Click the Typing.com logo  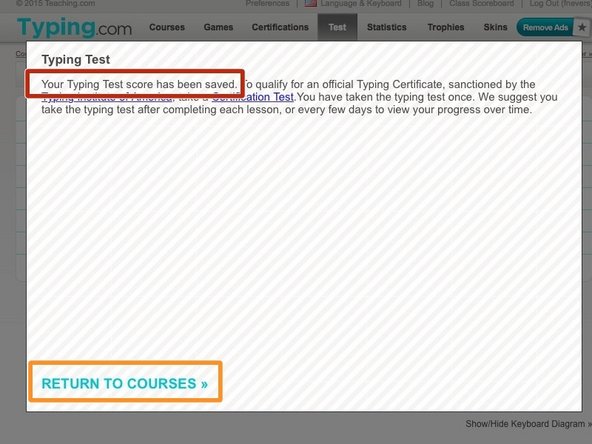(74, 28)
